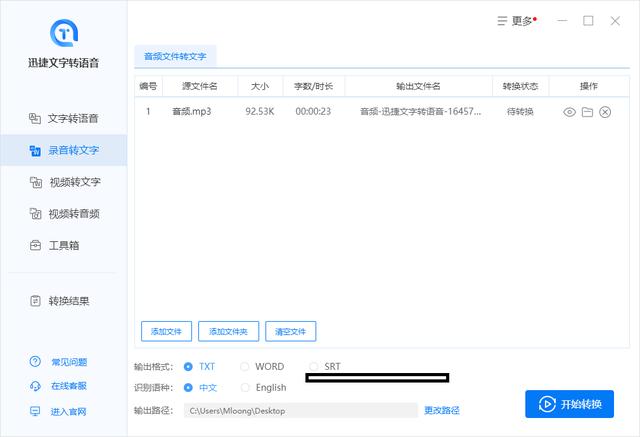Click the 录音转文字 sidebar icon
The image size is (640, 437).
coord(35,151)
